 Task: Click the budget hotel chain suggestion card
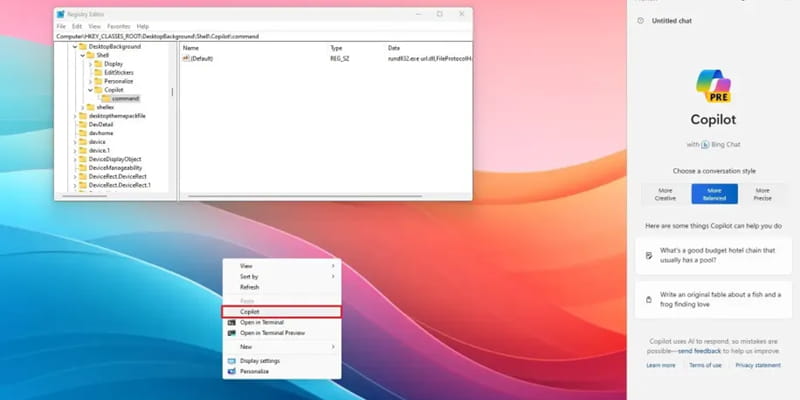713,256
